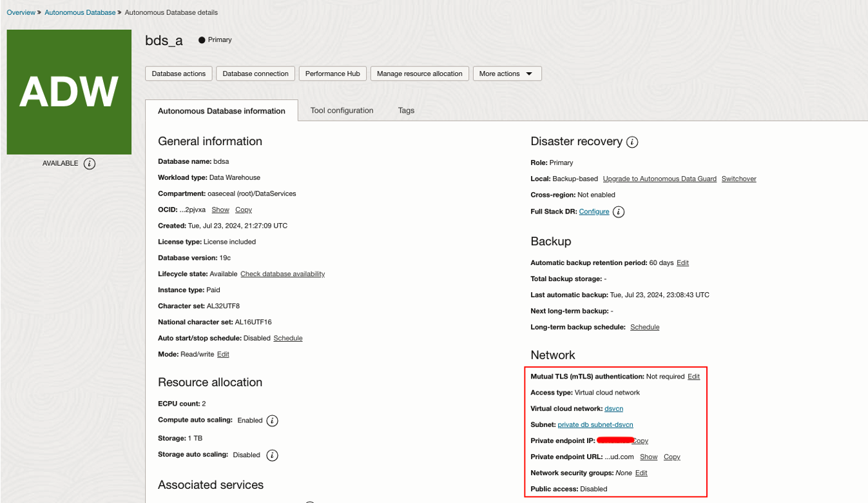Click info icon for Compute auto scaling
The width and height of the screenshot is (868, 503).
pyautogui.click(x=273, y=420)
